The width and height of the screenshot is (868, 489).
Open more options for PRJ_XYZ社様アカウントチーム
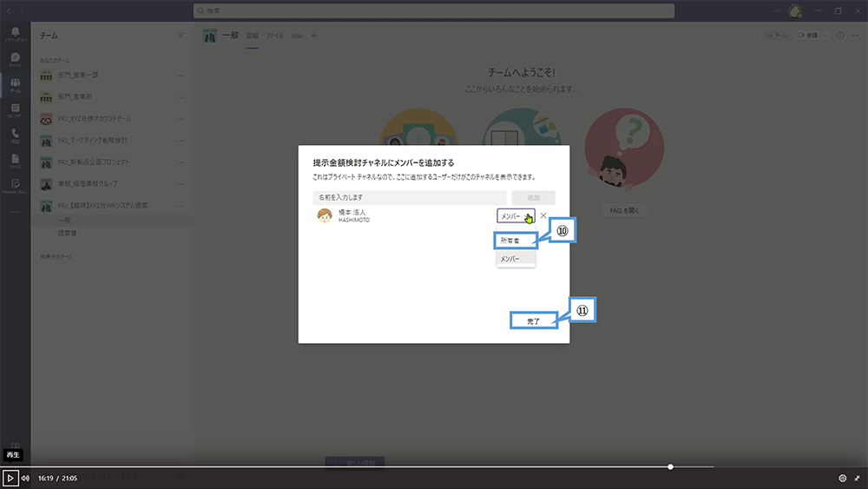(181, 118)
